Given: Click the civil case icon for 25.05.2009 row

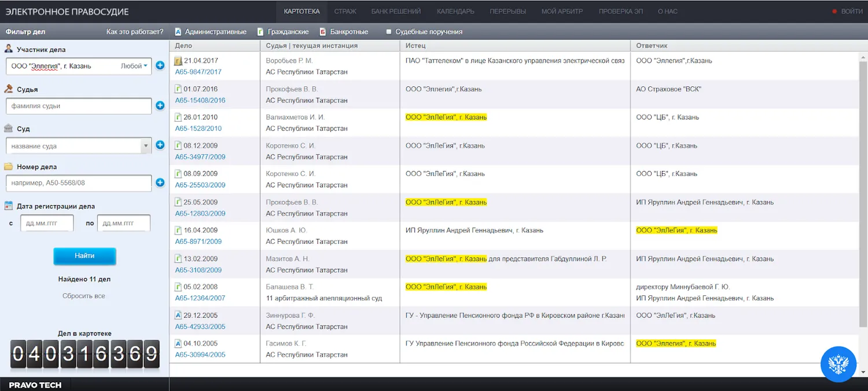Looking at the screenshot, I should [x=178, y=202].
